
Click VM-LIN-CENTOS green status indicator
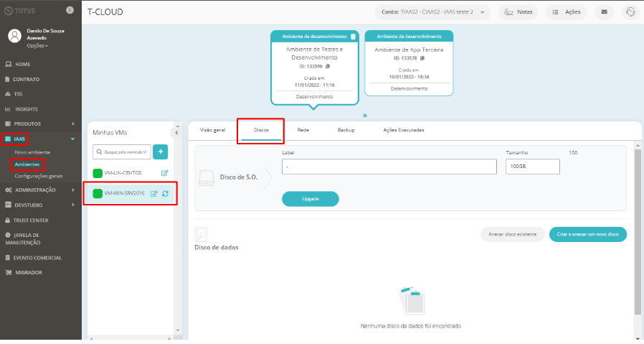pos(98,173)
